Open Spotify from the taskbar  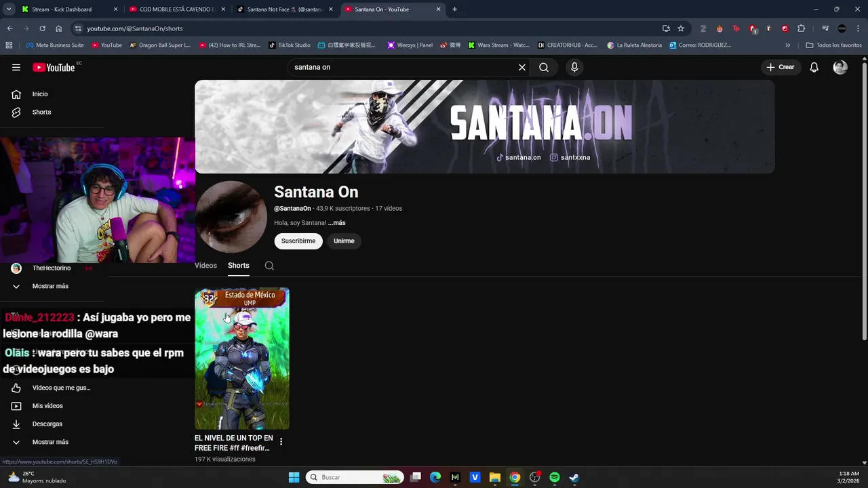(x=555, y=477)
